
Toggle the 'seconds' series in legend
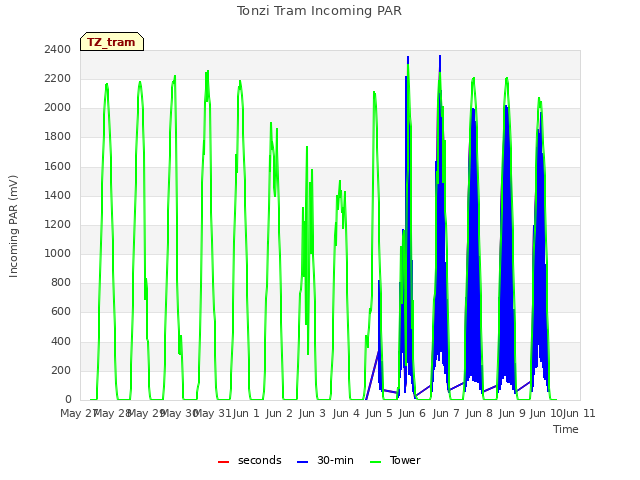tap(249, 460)
